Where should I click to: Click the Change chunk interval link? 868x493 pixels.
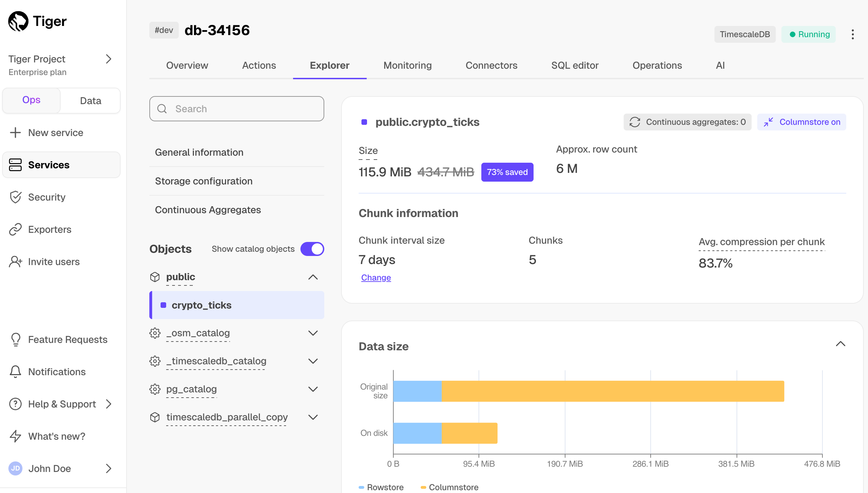click(376, 278)
